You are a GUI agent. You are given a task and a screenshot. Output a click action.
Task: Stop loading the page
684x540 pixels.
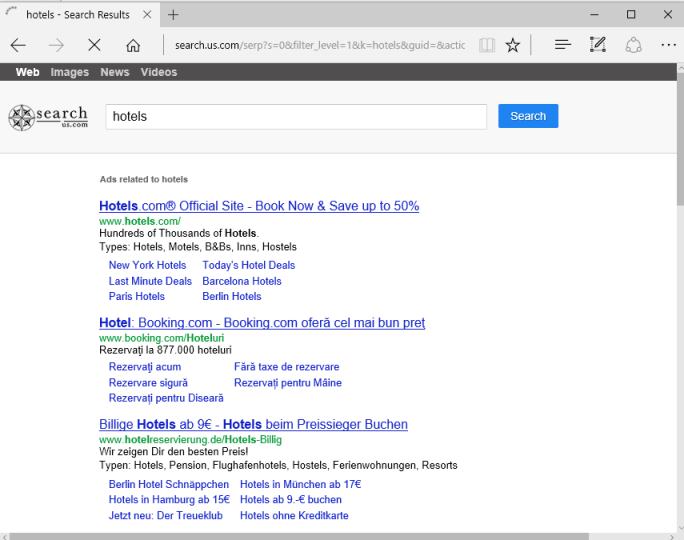click(x=94, y=45)
